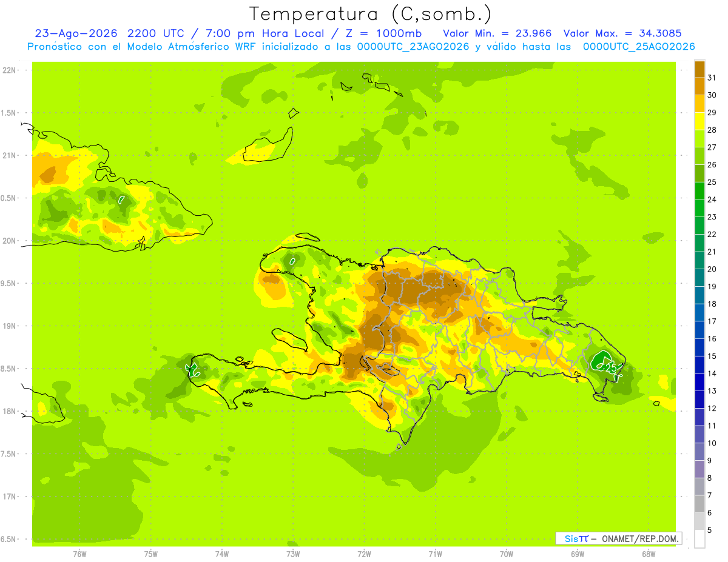Click colorbar segment between 29 and 30

tap(699, 104)
